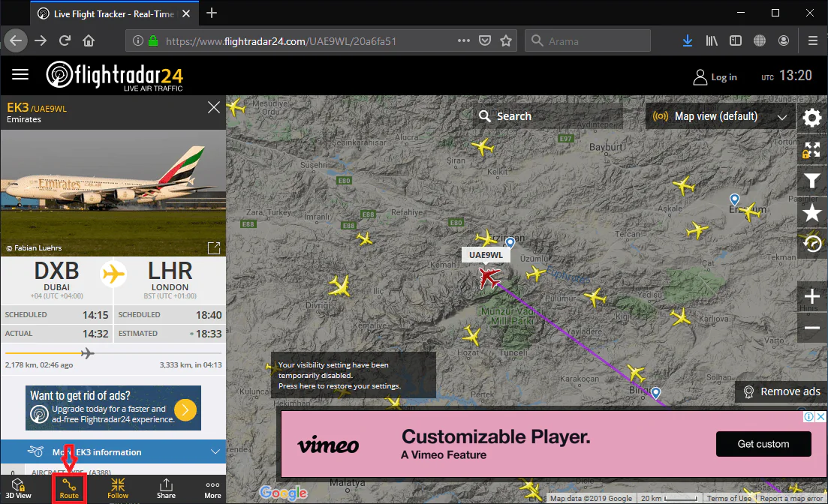Viewport: 828px width, 504px height.
Task: Zoom in the map with plus button
Action: click(811, 296)
